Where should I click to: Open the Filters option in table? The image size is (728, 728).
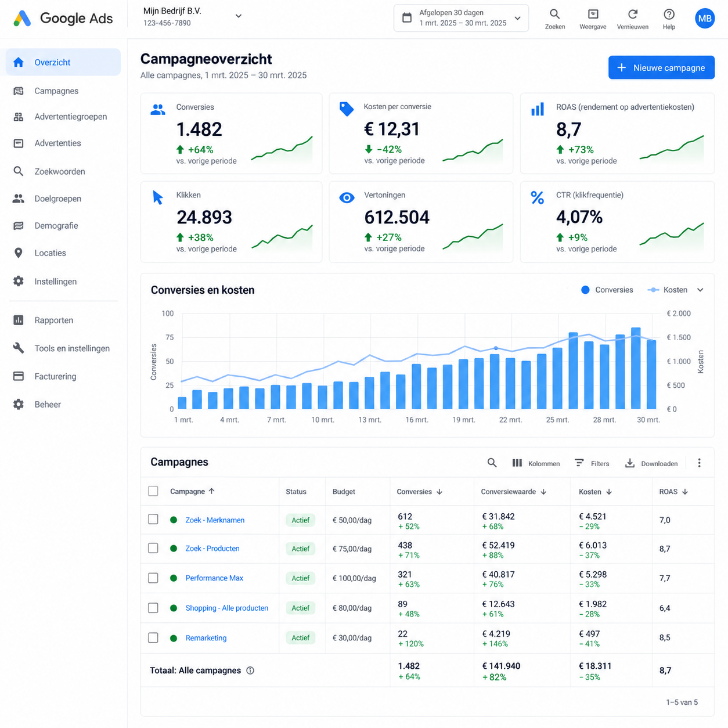click(592, 463)
